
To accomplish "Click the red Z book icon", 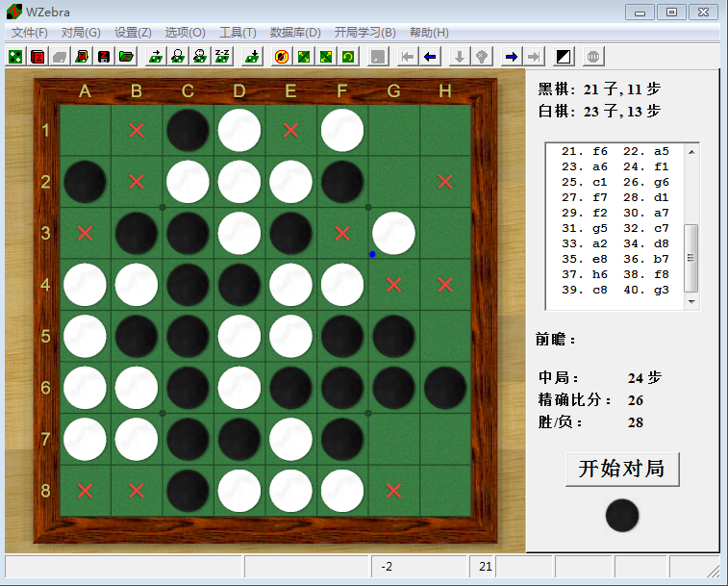I will 38,57.
